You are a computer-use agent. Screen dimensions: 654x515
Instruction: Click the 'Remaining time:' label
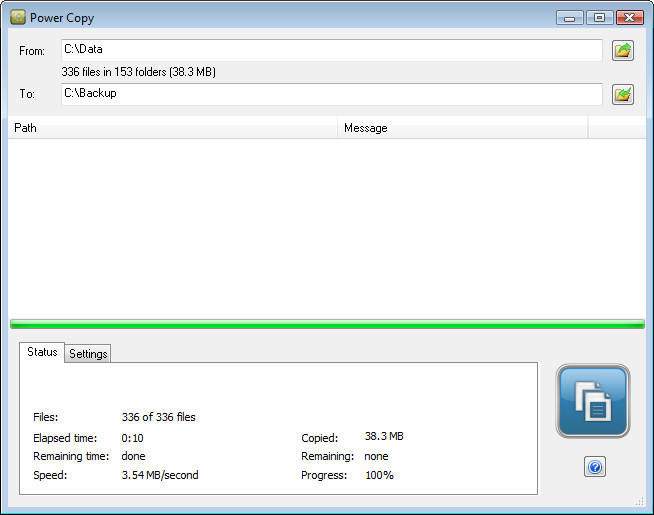tap(71, 456)
